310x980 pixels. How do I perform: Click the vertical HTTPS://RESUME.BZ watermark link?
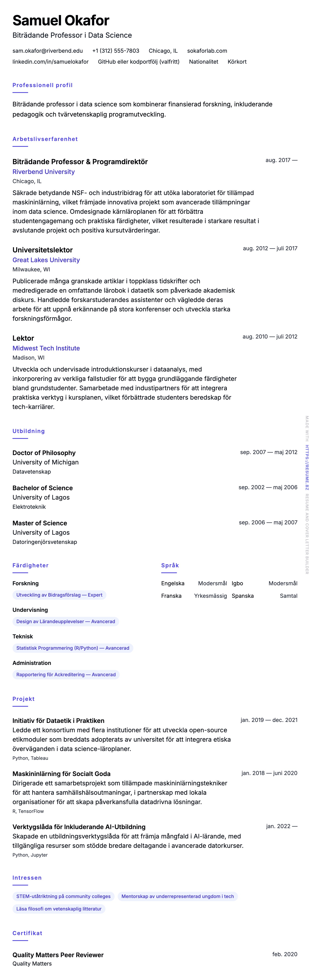(x=307, y=468)
